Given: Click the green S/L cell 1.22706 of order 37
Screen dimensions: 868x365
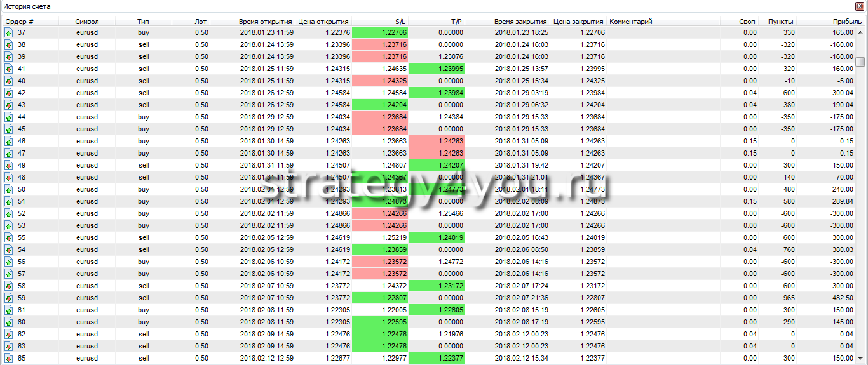Looking at the screenshot, I should [380, 32].
